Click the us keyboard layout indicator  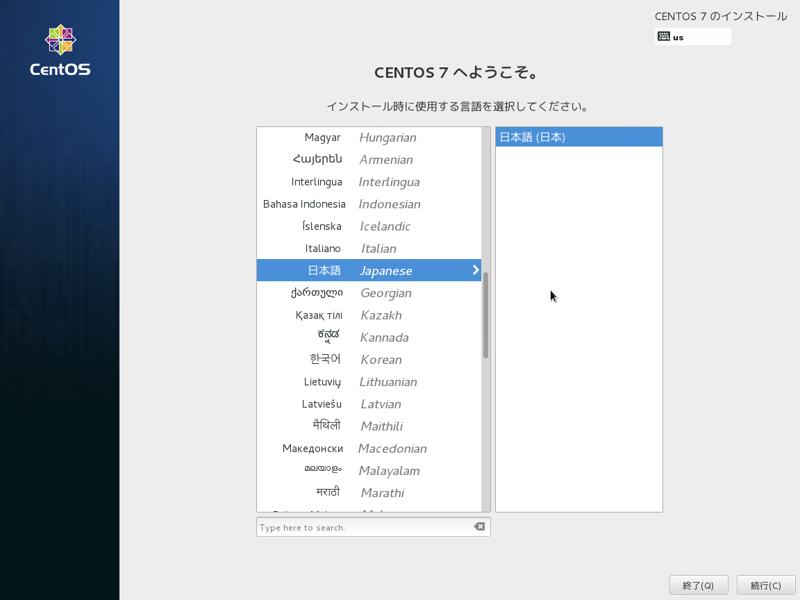click(693, 37)
